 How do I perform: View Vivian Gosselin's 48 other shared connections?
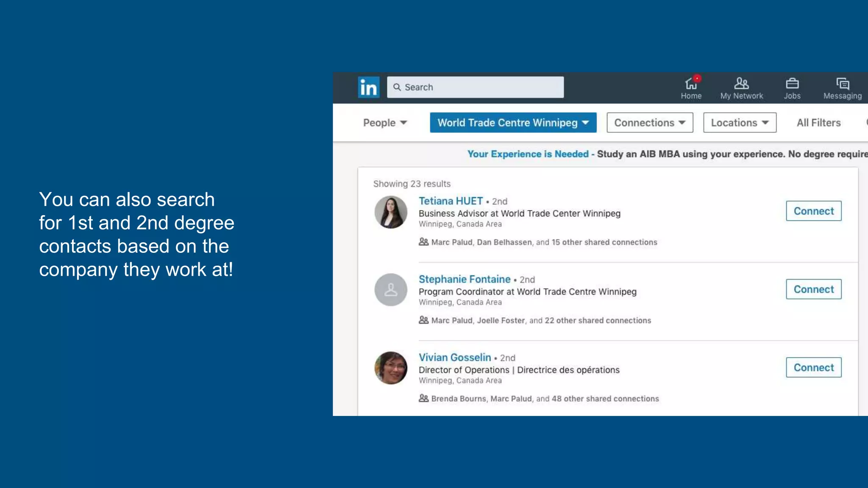(x=605, y=399)
